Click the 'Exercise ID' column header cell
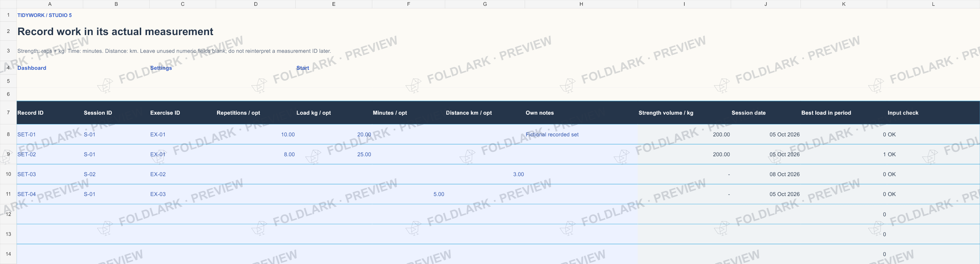 click(x=183, y=113)
